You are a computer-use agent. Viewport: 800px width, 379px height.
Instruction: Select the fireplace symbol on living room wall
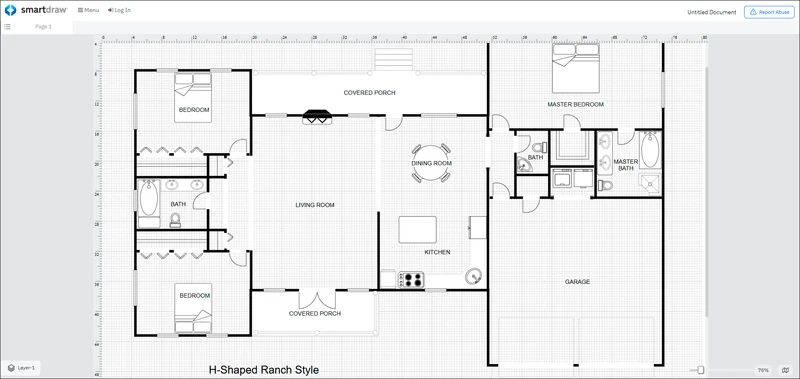(317, 117)
